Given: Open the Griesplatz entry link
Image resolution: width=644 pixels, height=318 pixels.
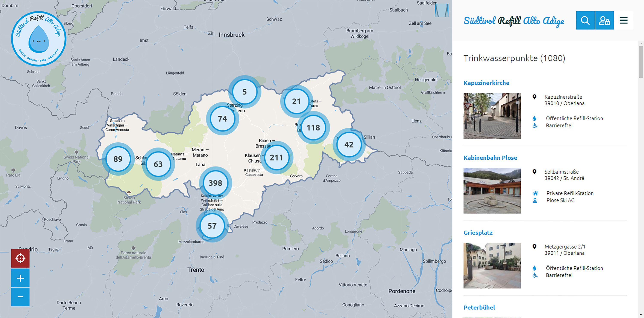Looking at the screenshot, I should coord(478,233).
